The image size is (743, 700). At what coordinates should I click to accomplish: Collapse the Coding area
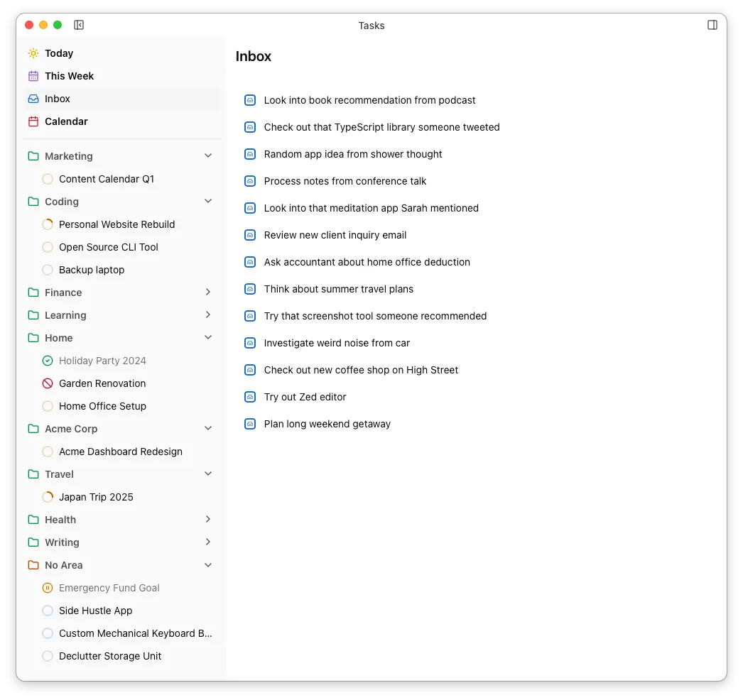coord(207,201)
